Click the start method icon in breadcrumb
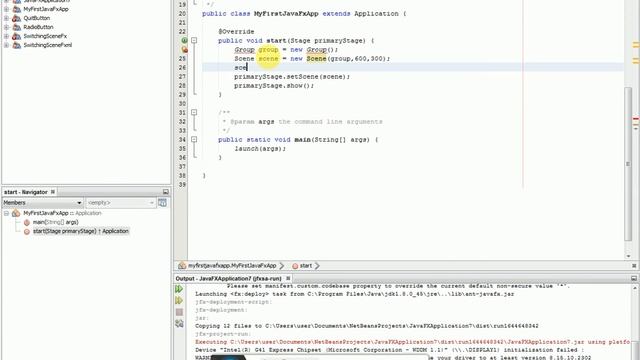Viewport: 640px width, 360px height. pyautogui.click(x=295, y=266)
